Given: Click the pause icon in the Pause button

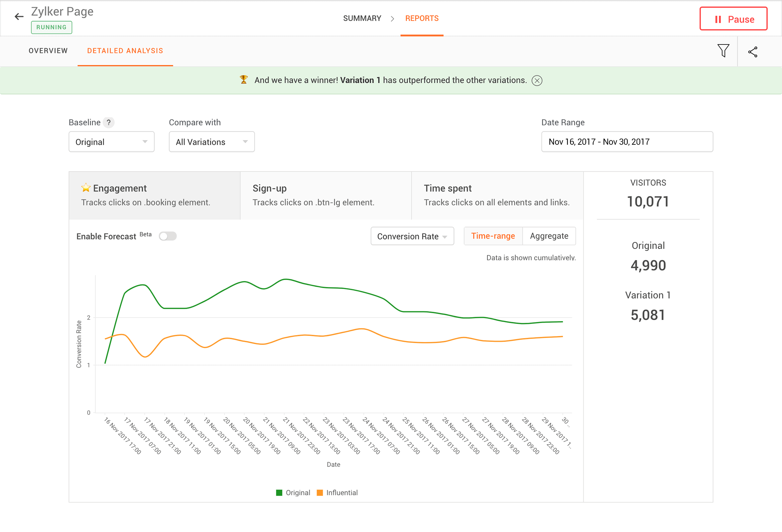Looking at the screenshot, I should 718,19.
